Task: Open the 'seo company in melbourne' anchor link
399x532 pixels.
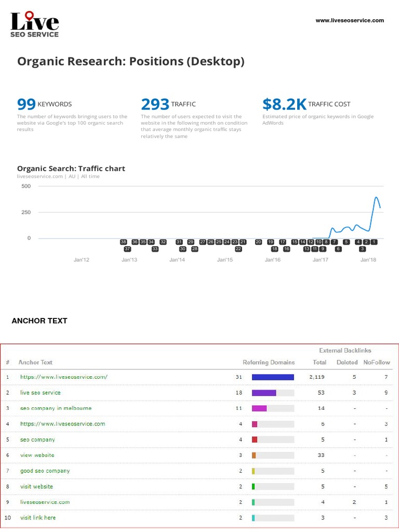Action: click(56, 408)
